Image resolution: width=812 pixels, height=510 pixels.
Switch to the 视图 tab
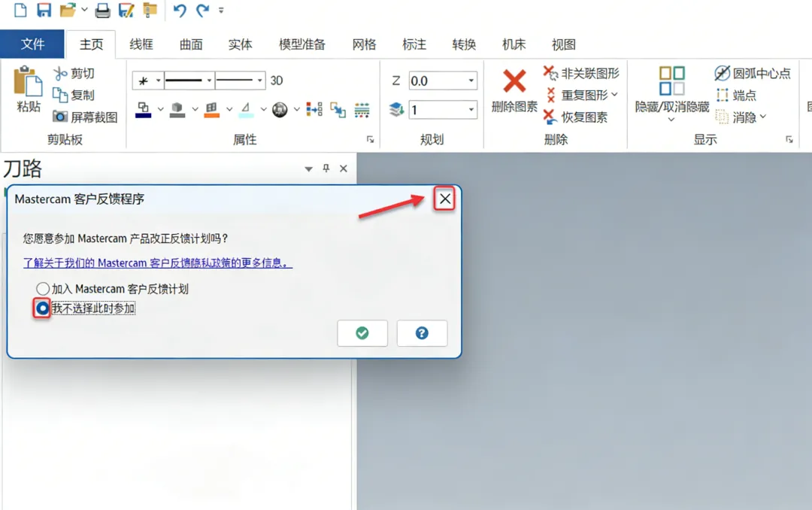coord(563,44)
